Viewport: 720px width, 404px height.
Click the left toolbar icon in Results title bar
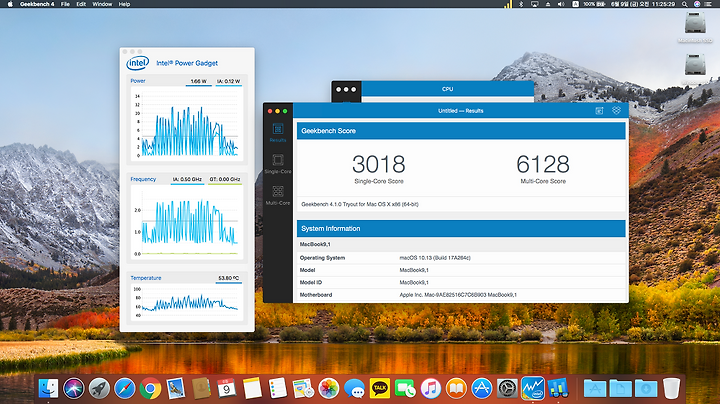tap(599, 111)
